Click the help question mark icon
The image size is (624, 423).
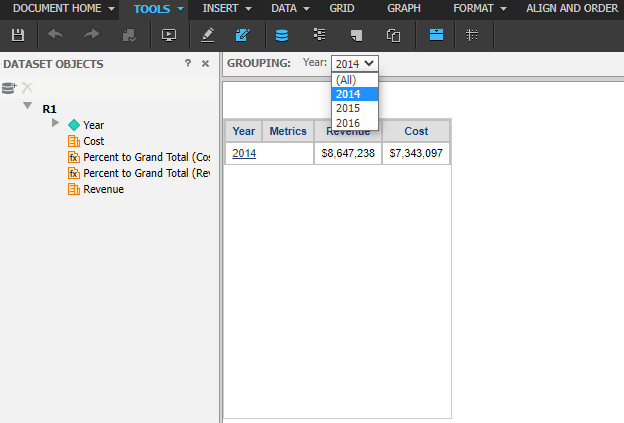(x=188, y=63)
